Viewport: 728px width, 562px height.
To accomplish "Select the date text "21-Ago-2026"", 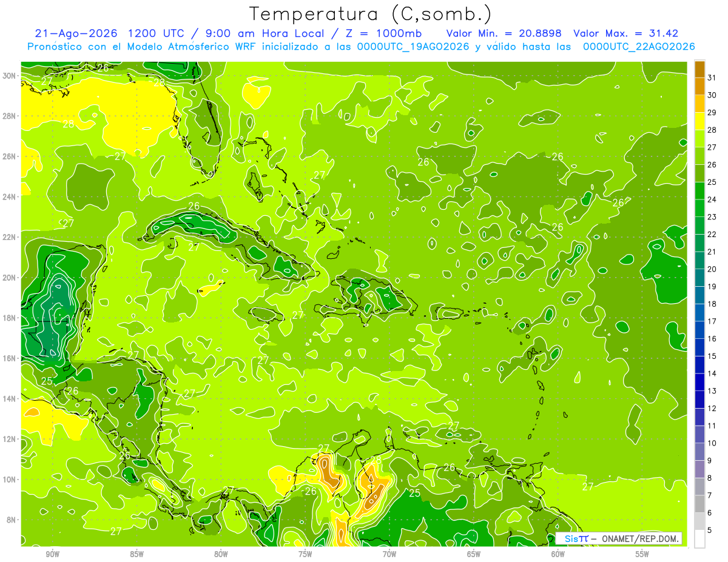I will [x=76, y=33].
